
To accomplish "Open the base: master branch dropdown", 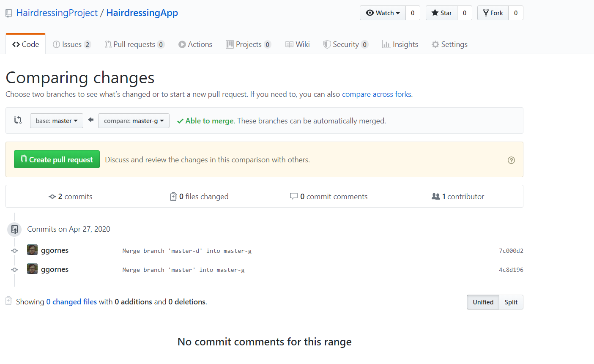I will point(57,121).
